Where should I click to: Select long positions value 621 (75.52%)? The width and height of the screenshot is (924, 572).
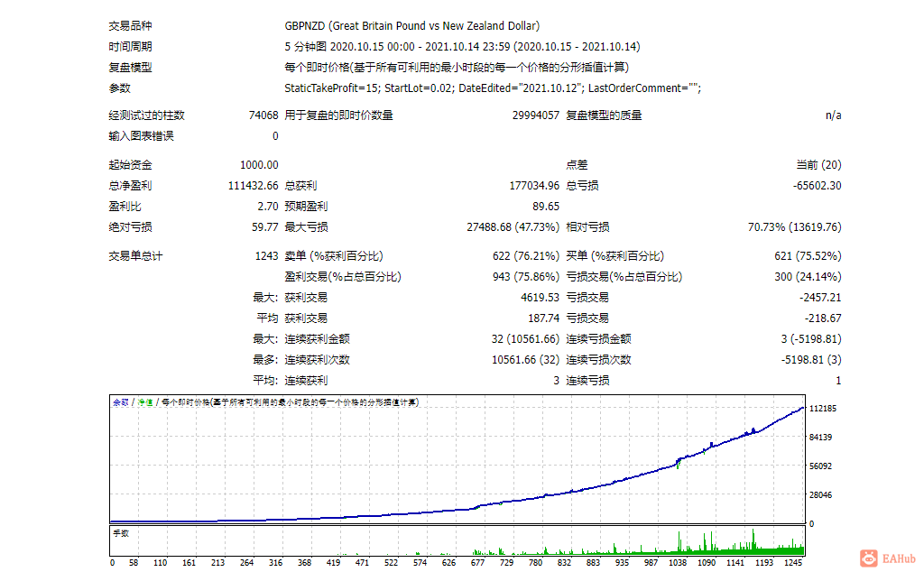click(x=808, y=256)
